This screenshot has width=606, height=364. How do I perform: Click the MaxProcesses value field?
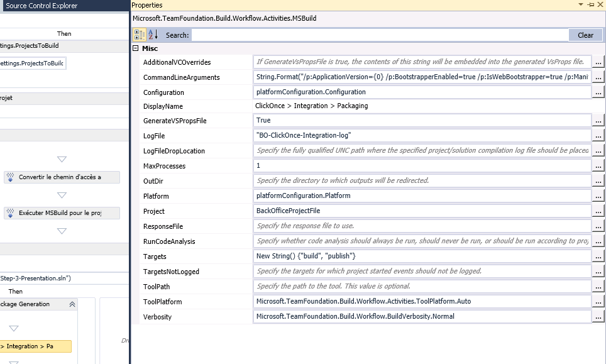(422, 165)
